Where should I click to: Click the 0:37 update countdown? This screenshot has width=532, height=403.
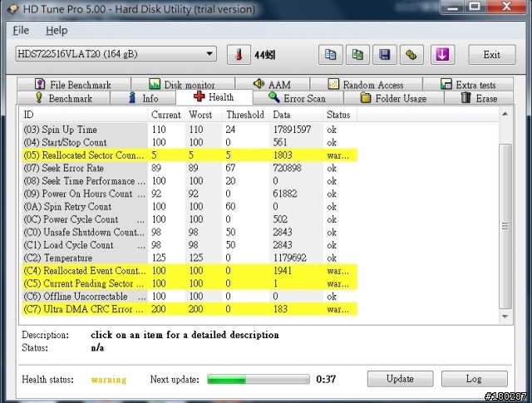click(x=326, y=379)
